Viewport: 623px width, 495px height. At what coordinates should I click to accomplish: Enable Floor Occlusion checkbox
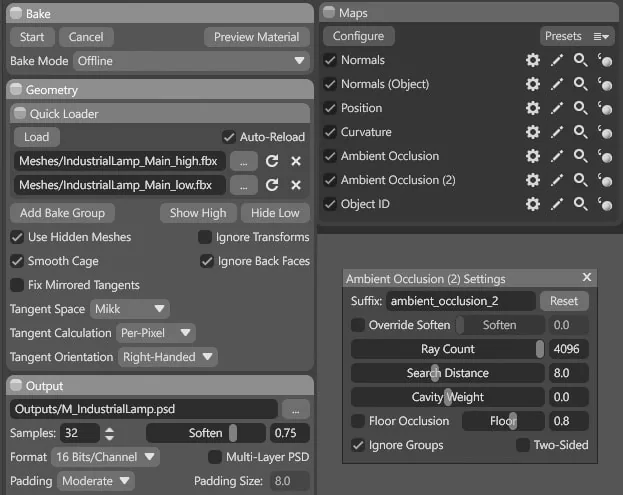(358, 421)
